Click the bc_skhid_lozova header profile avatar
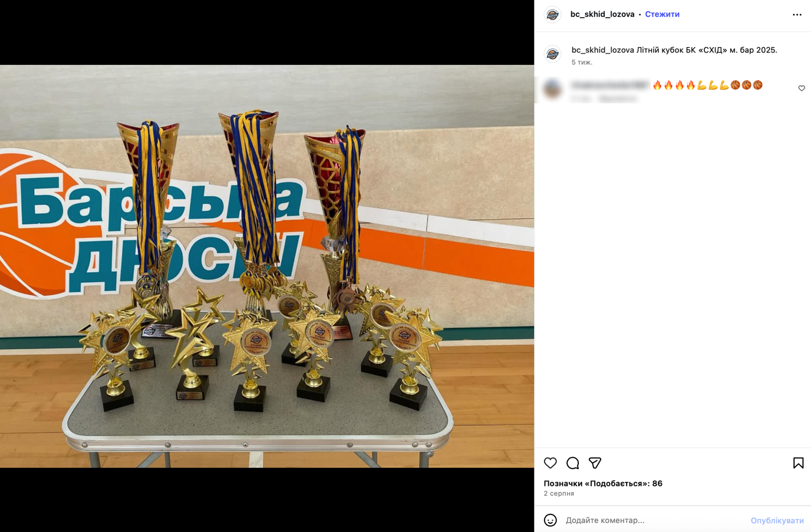 pyautogui.click(x=552, y=15)
